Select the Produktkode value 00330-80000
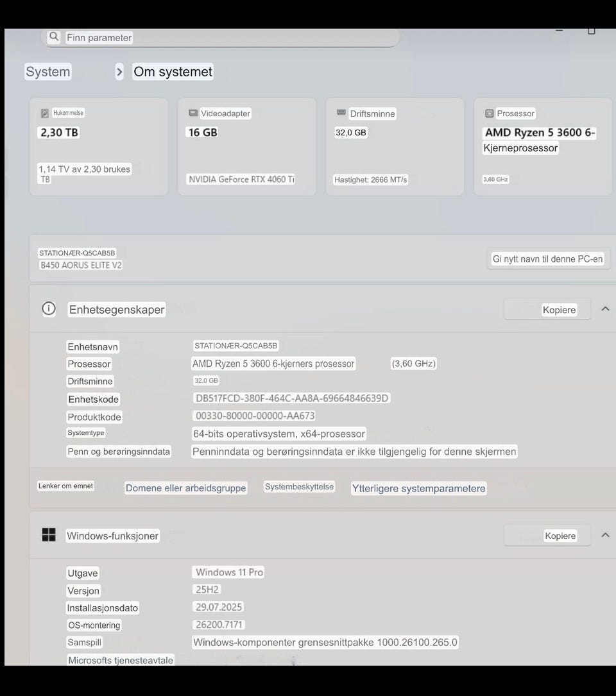The width and height of the screenshot is (616, 696). tap(255, 416)
